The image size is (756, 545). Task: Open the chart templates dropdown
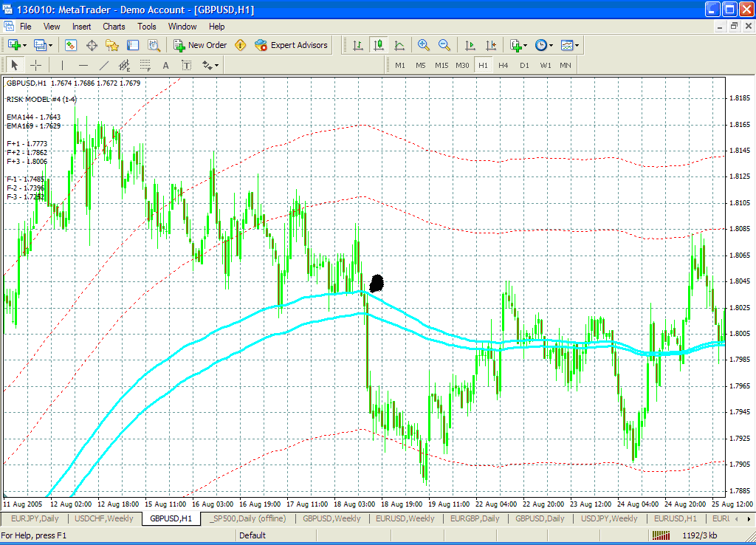(570, 45)
